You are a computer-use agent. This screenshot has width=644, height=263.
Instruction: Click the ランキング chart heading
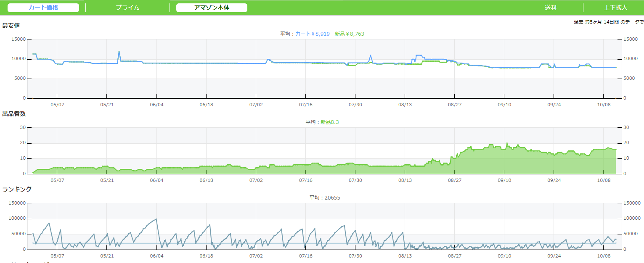pos(17,189)
